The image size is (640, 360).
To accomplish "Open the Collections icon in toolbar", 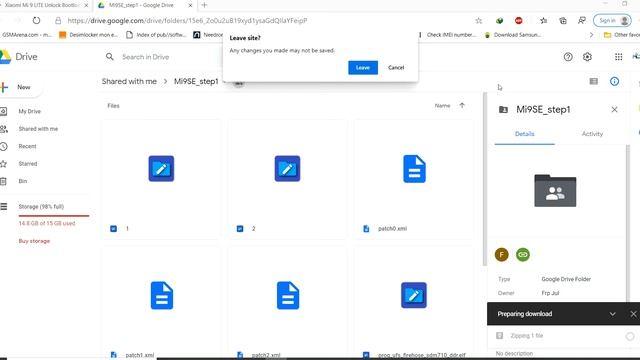I will click(x=563, y=20).
